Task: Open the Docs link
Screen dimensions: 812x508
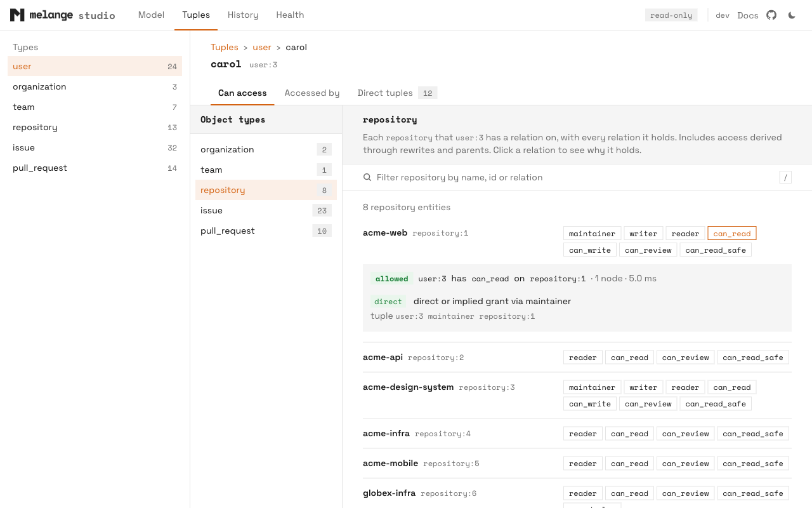Action: click(x=748, y=15)
